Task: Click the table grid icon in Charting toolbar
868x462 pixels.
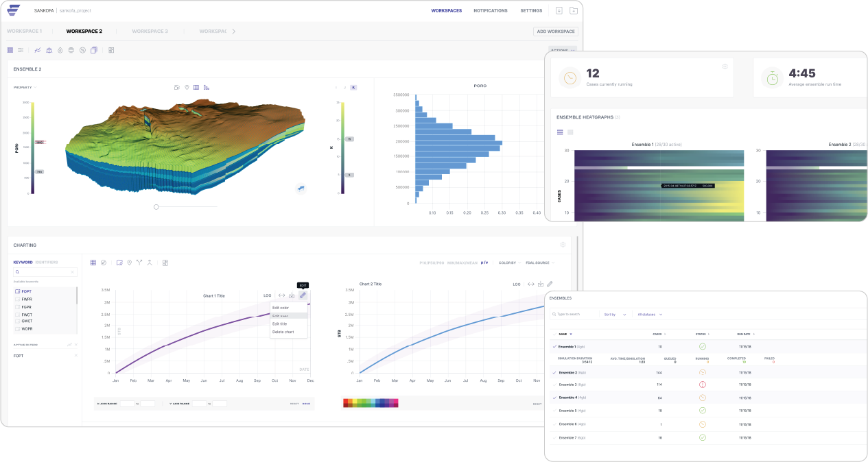Action: tap(93, 263)
